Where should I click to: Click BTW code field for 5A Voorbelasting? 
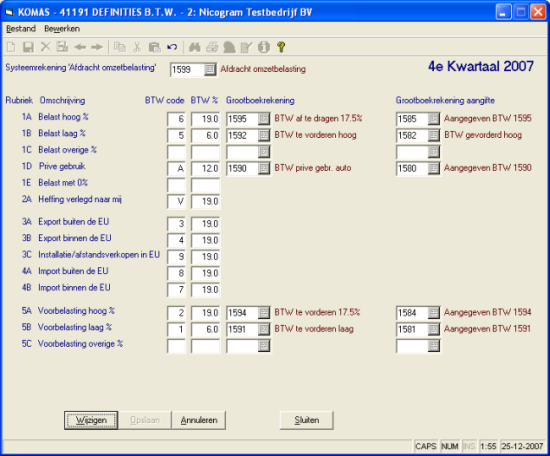pyautogui.click(x=176, y=313)
